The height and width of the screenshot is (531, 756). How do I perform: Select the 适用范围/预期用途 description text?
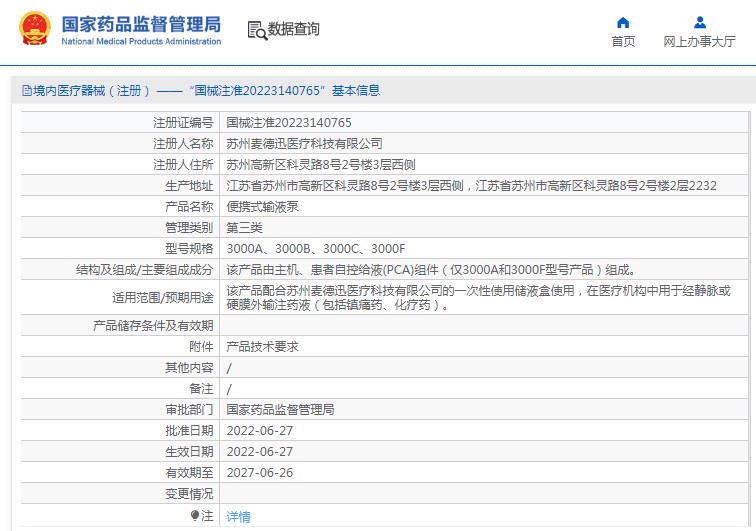pyautogui.click(x=478, y=298)
